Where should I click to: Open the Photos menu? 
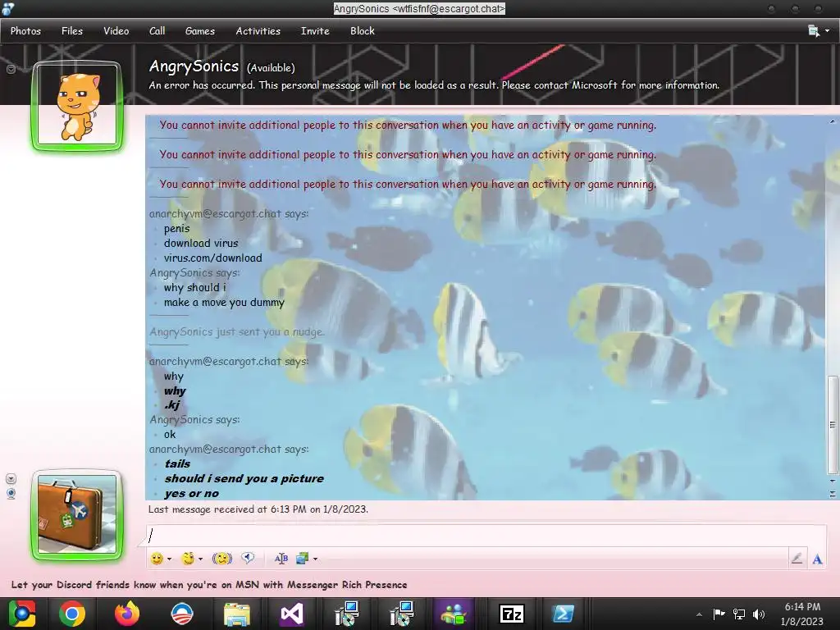pos(25,31)
